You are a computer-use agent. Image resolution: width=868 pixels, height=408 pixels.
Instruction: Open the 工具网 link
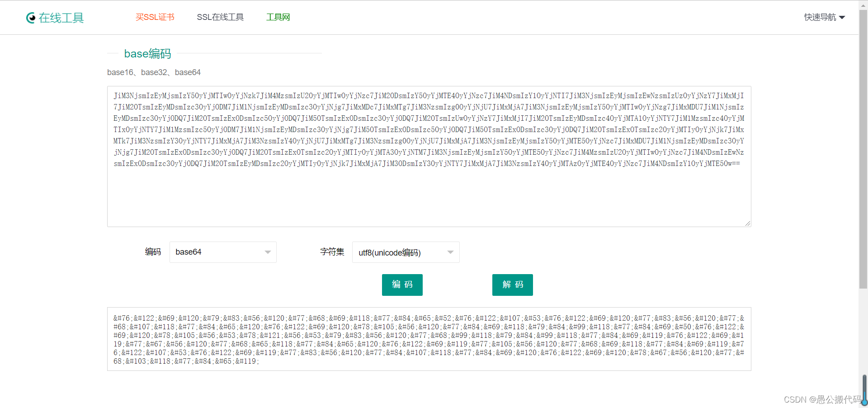pyautogui.click(x=278, y=17)
